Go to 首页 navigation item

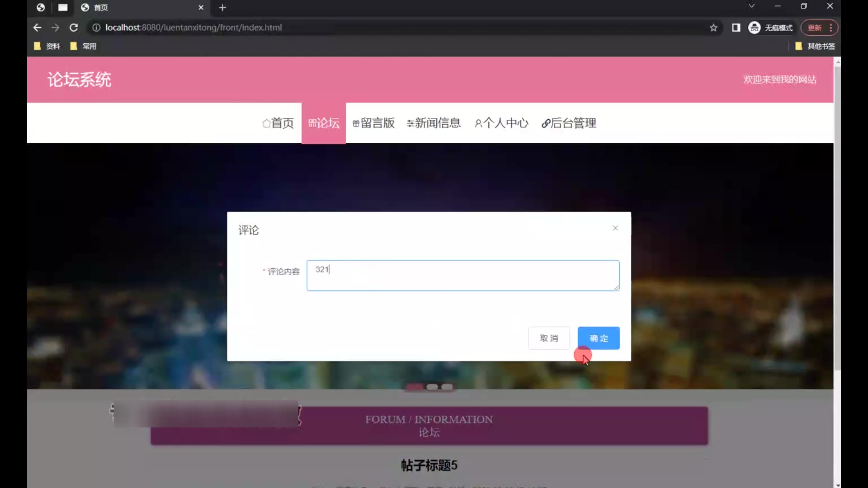[278, 123]
